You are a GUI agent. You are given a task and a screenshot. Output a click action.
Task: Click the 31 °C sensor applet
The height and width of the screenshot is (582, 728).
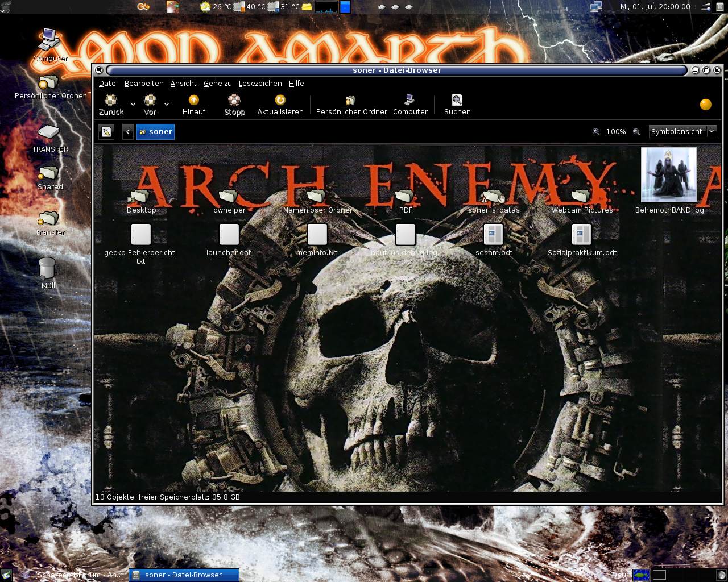[x=284, y=7]
